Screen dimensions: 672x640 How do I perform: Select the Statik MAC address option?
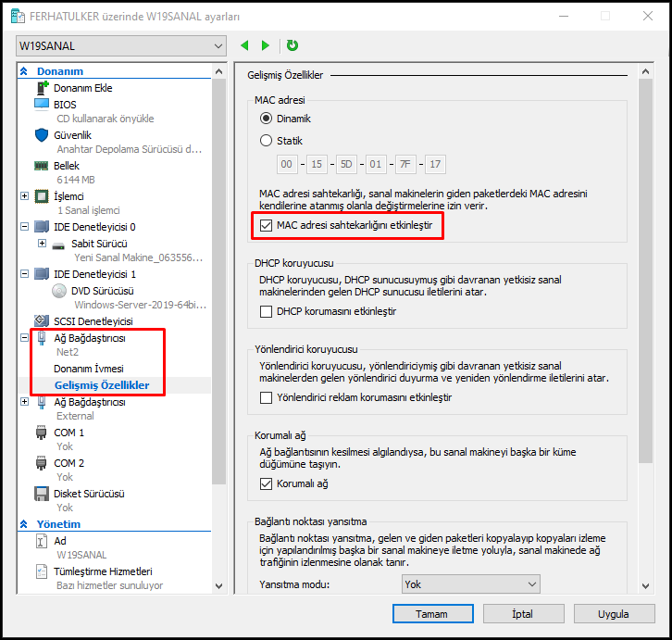pos(267,141)
